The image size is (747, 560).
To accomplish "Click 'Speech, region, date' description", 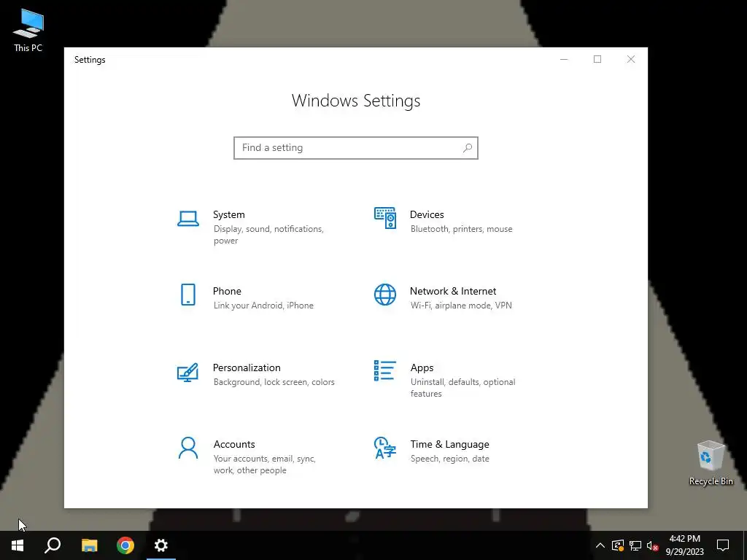I will coord(449,459).
